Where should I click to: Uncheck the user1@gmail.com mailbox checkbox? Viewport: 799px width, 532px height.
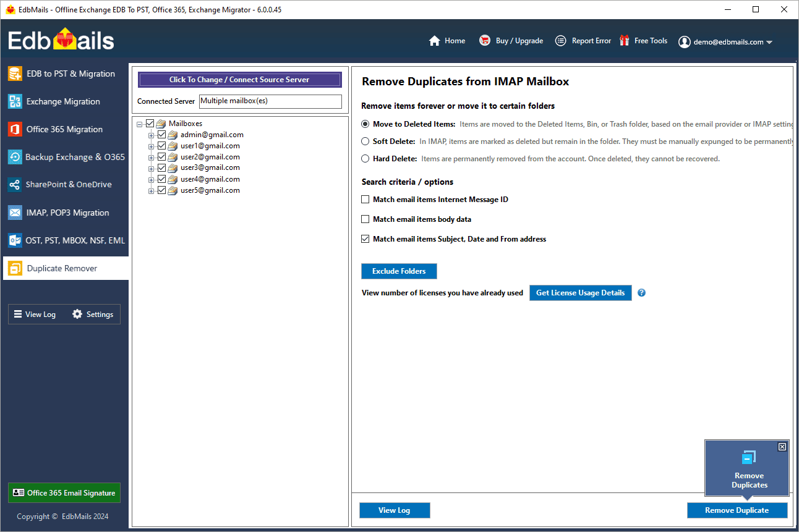[161, 146]
